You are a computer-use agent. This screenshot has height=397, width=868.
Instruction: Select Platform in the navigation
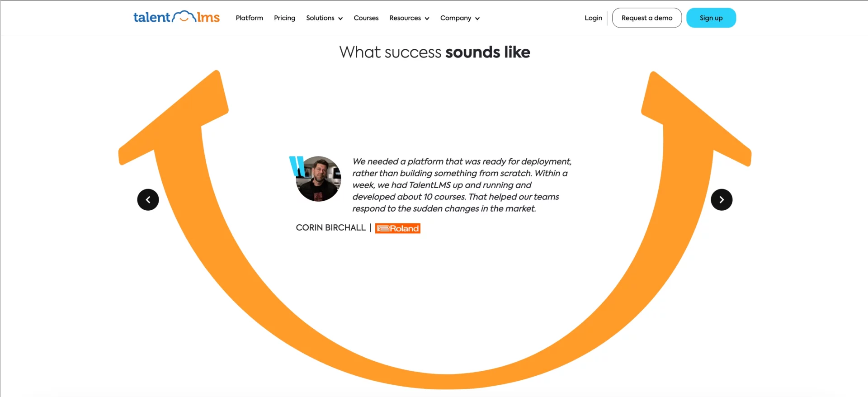click(249, 18)
